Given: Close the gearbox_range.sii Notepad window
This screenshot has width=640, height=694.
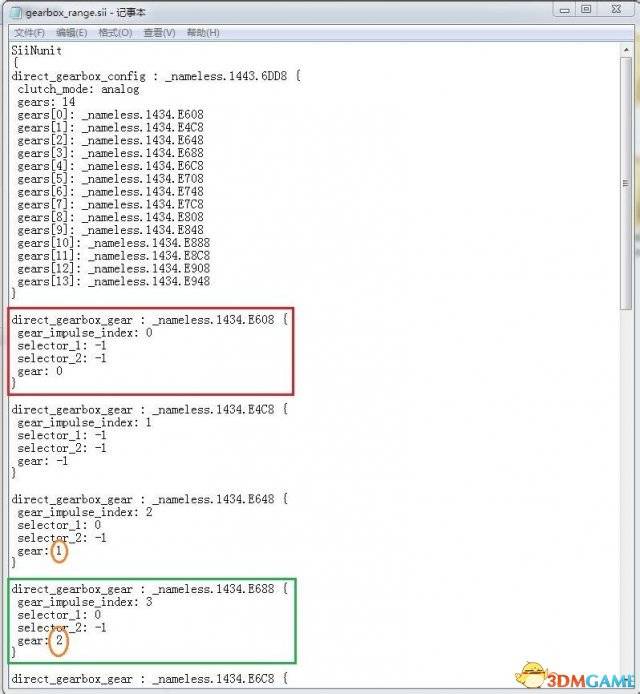Looking at the screenshot, I should click(x=617, y=9).
